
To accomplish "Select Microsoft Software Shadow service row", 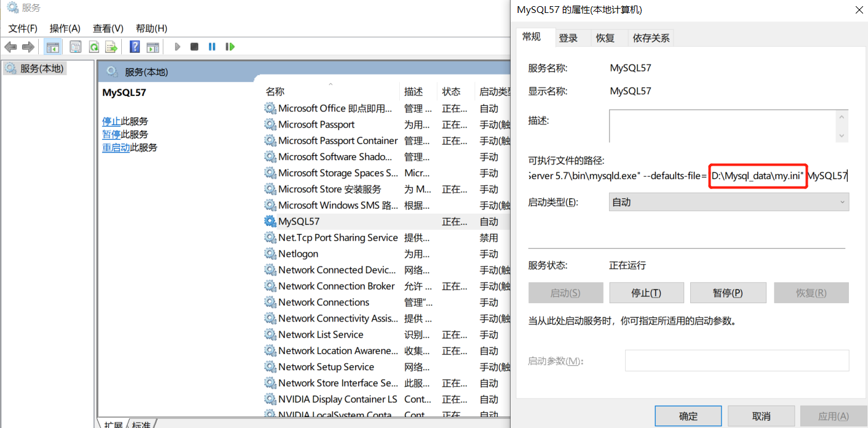I will tap(386, 157).
